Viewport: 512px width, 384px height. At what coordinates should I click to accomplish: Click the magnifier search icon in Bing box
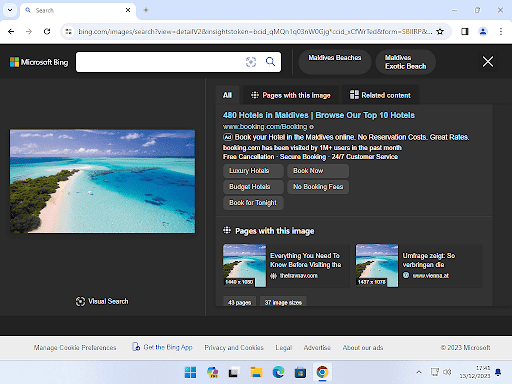pyautogui.click(x=270, y=62)
